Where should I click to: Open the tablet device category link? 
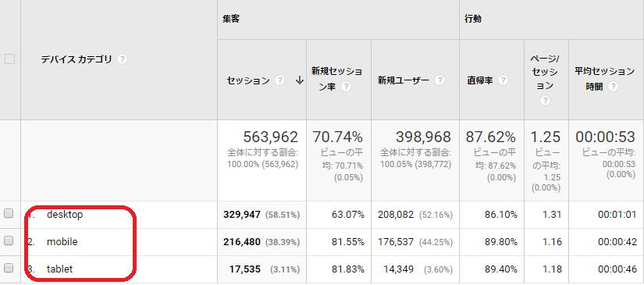[59, 269]
